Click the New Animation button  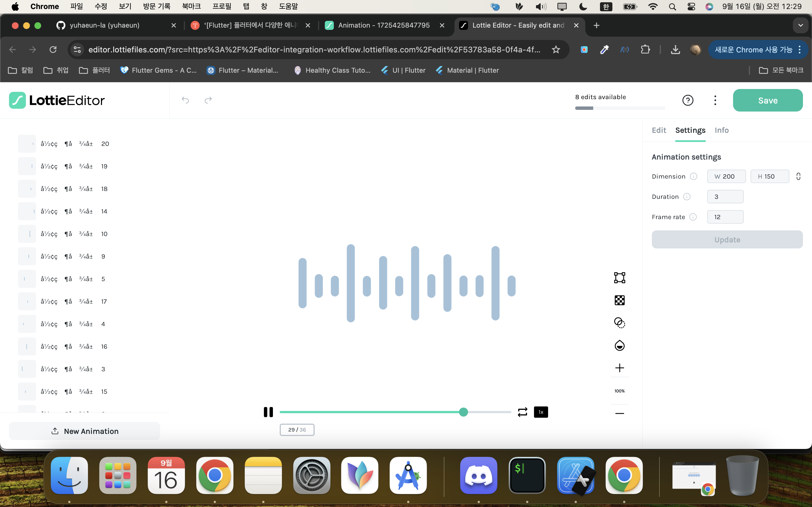coord(85,431)
